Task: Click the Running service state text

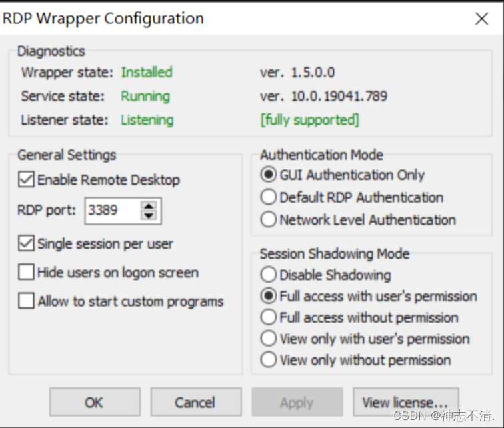Action: pos(145,96)
